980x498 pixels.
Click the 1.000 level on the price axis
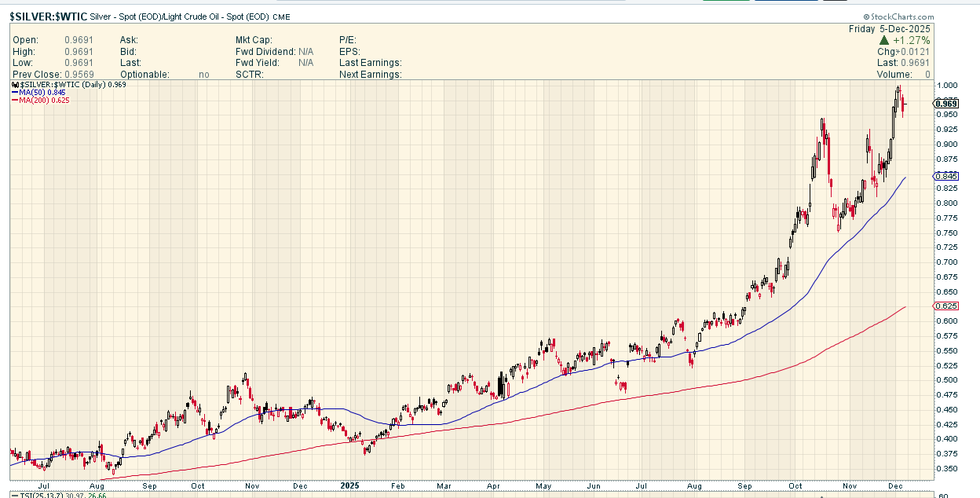point(946,85)
